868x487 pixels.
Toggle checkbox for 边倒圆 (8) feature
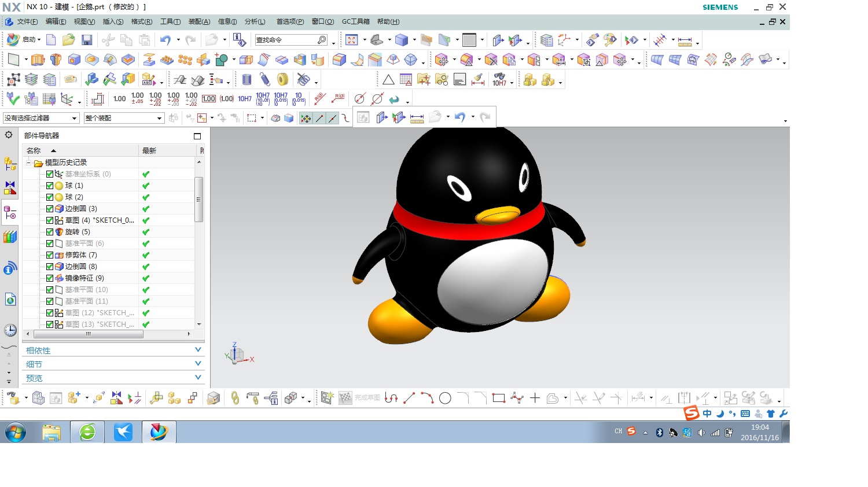click(x=50, y=267)
